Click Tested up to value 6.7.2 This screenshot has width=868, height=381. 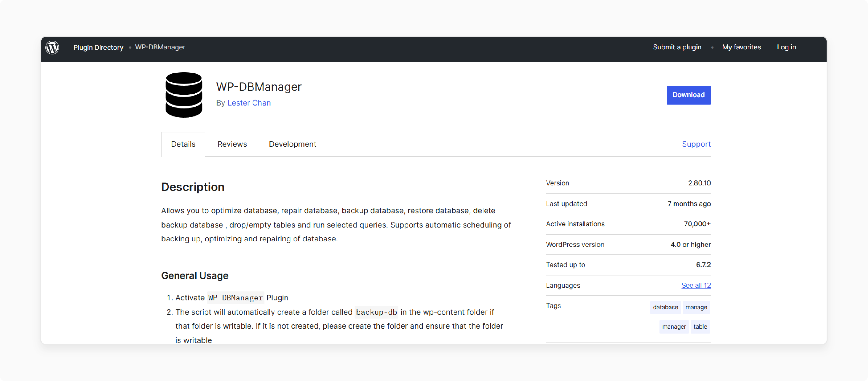pyautogui.click(x=703, y=265)
